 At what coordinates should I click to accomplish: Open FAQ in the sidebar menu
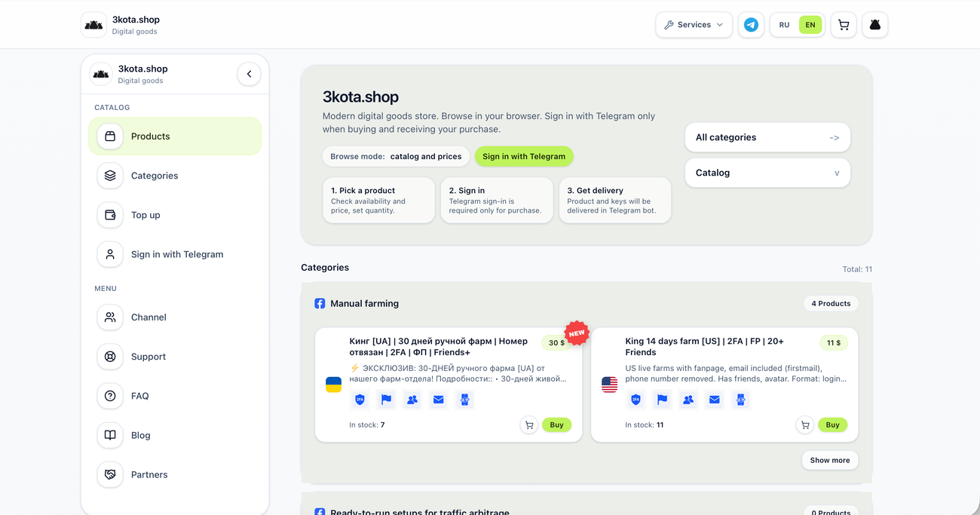tap(175, 396)
